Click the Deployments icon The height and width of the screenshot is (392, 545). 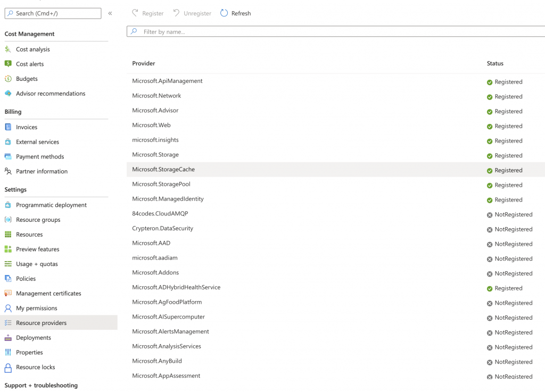8,338
